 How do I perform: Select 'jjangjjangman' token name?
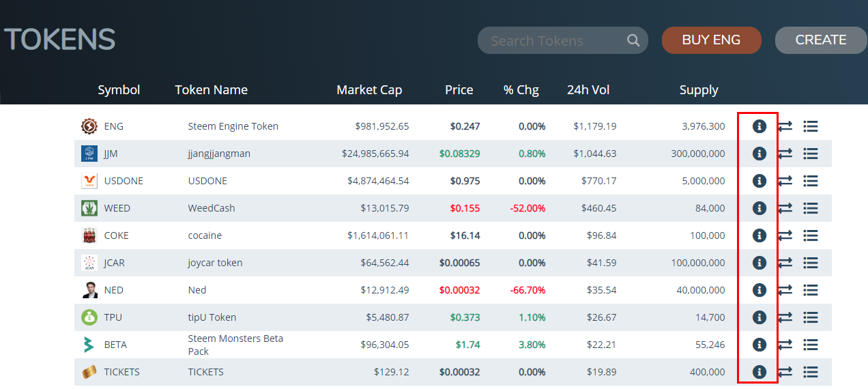pos(219,154)
